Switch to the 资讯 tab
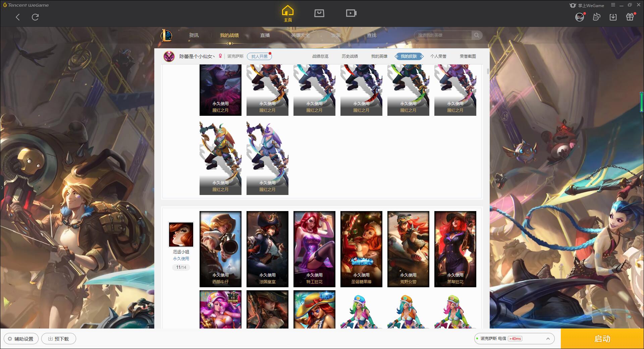Image resolution: width=644 pixels, height=349 pixels. click(194, 35)
